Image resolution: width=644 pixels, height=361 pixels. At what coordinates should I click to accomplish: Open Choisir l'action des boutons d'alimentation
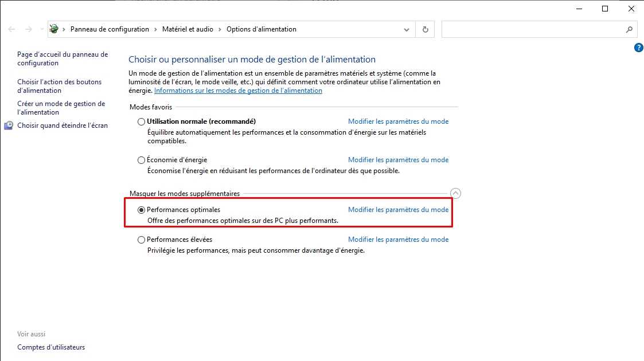pos(59,86)
